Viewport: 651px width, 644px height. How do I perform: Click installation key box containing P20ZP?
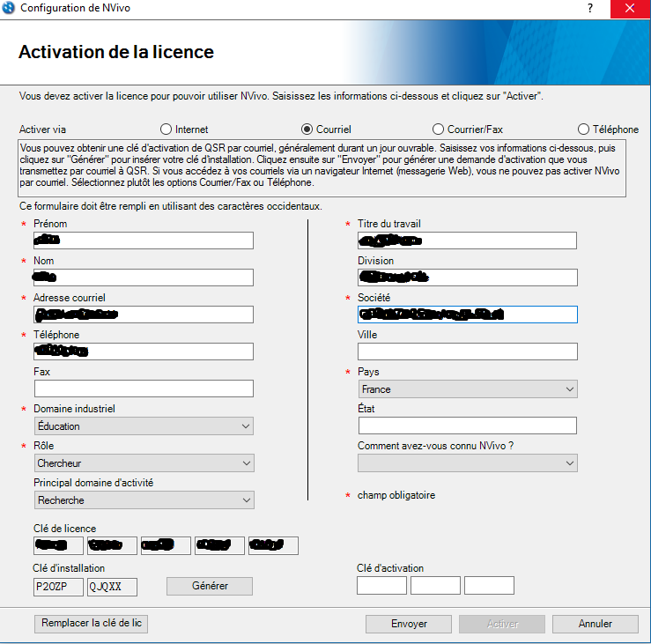pos(58,587)
